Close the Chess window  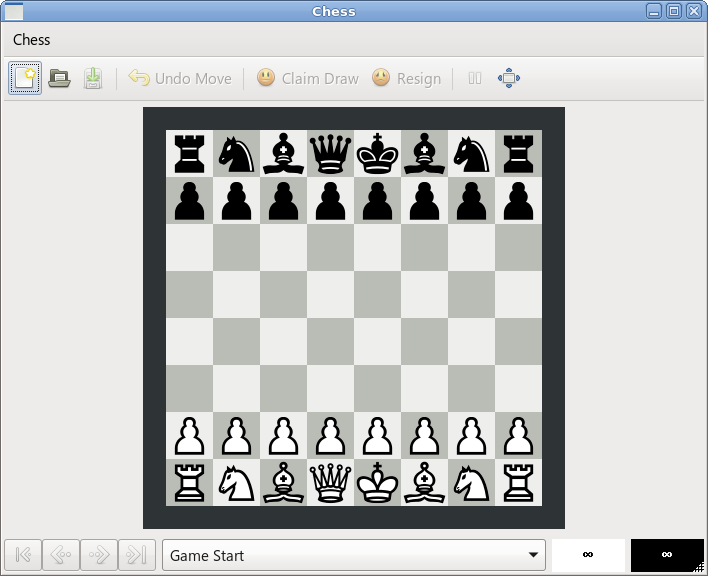pyautogui.click(x=694, y=11)
